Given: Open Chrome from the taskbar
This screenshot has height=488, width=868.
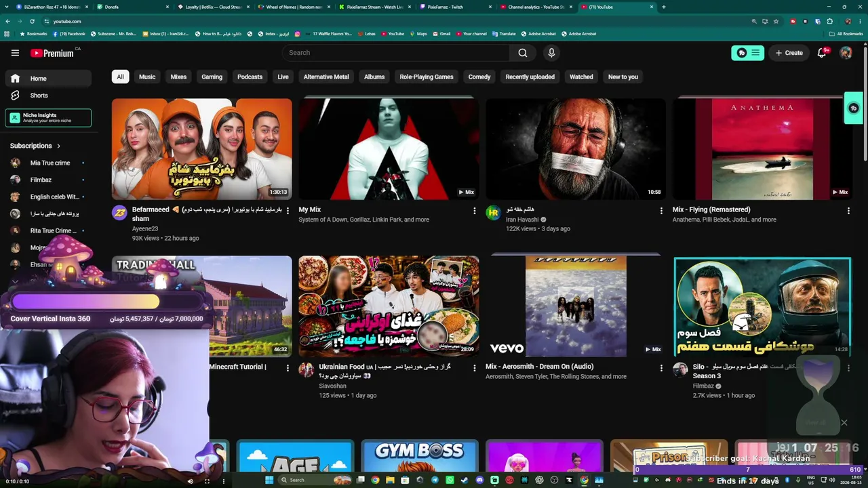Looking at the screenshot, I should click(375, 480).
